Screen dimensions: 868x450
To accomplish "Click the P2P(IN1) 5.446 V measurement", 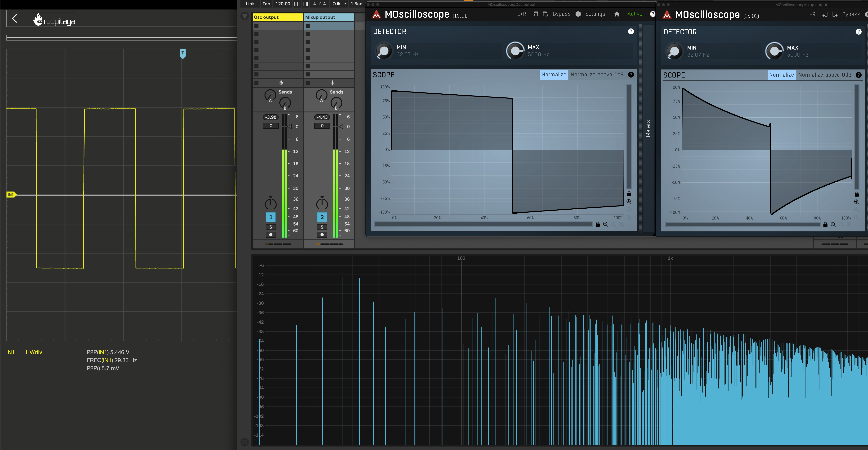I will [108, 352].
